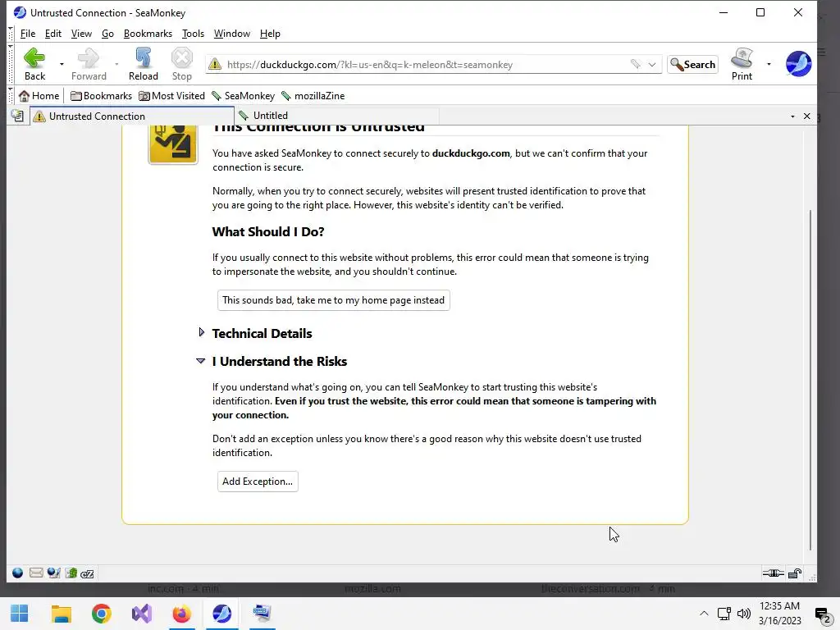Viewport: 840px width, 630px height.
Task: Open Back button history dropdown arrow
Action: [x=62, y=64]
